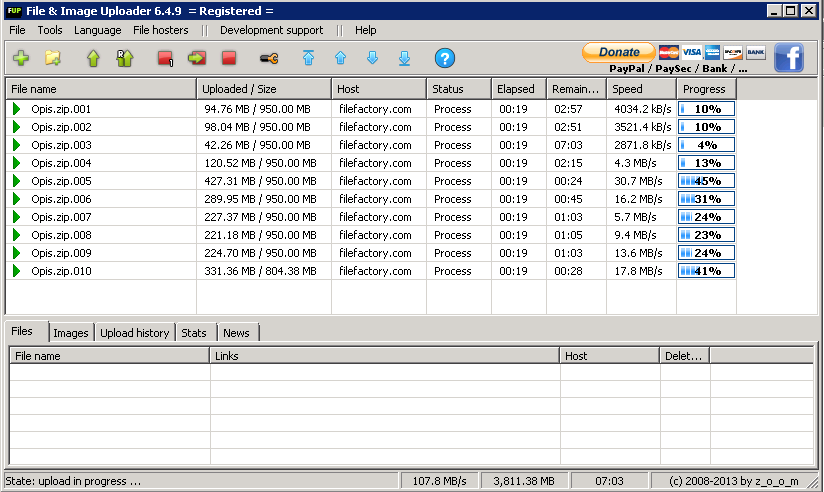Switch to the Upload history tab

[135, 333]
